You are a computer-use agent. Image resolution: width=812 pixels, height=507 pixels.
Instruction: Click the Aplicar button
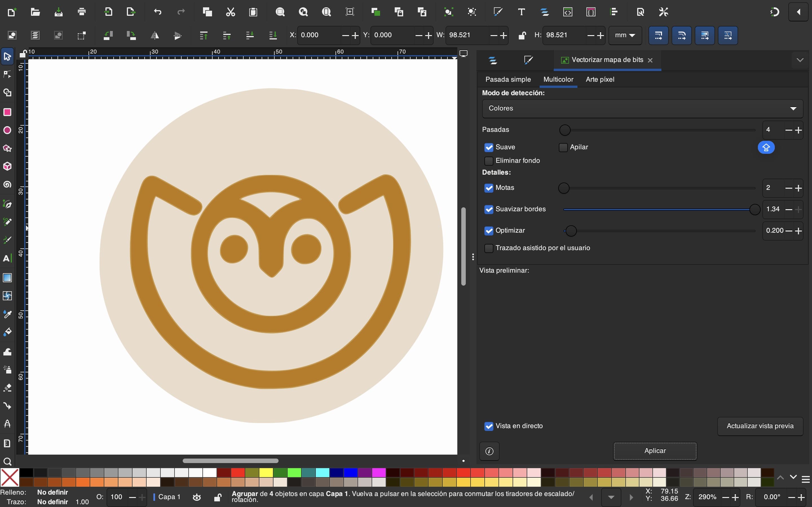655,451
